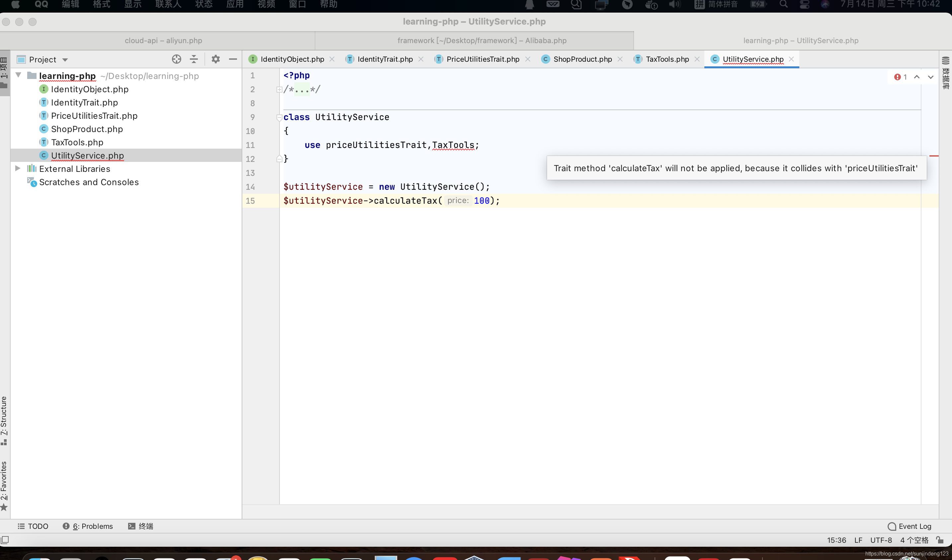Switch to ShopProduct.php editor tab
Image resolution: width=952 pixels, height=560 pixels.
(x=582, y=59)
